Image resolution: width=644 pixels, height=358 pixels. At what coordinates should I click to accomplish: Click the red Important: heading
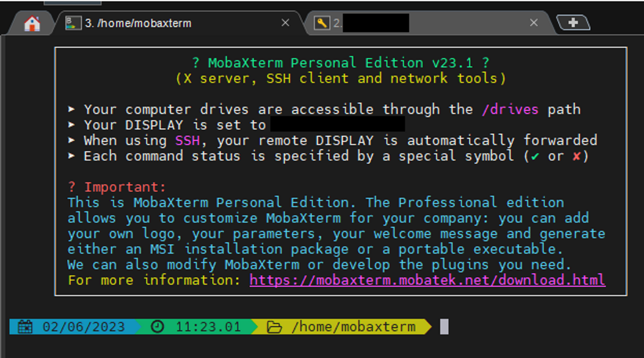click(117, 187)
